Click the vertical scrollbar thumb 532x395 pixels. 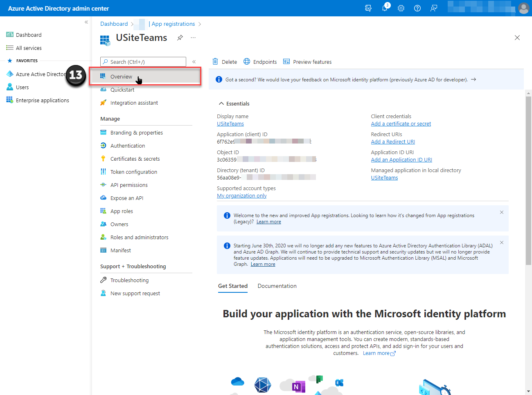[x=528, y=180]
